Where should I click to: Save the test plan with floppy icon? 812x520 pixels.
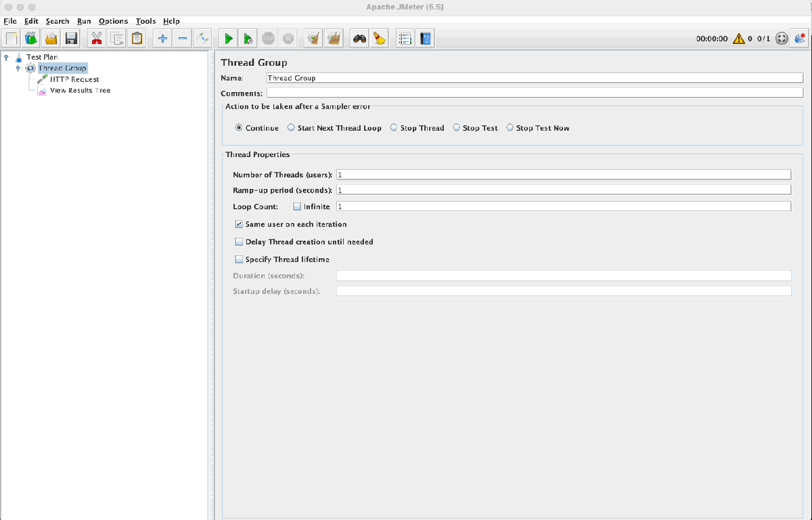point(71,39)
